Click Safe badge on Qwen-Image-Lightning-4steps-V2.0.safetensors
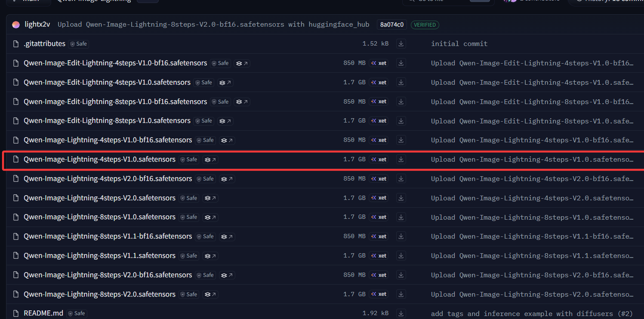Screen dimensions: 644x319 point(189,198)
